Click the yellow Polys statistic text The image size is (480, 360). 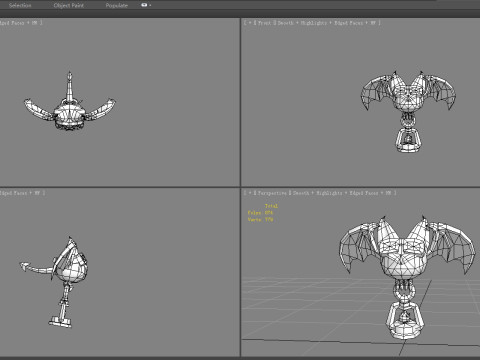[260, 213]
